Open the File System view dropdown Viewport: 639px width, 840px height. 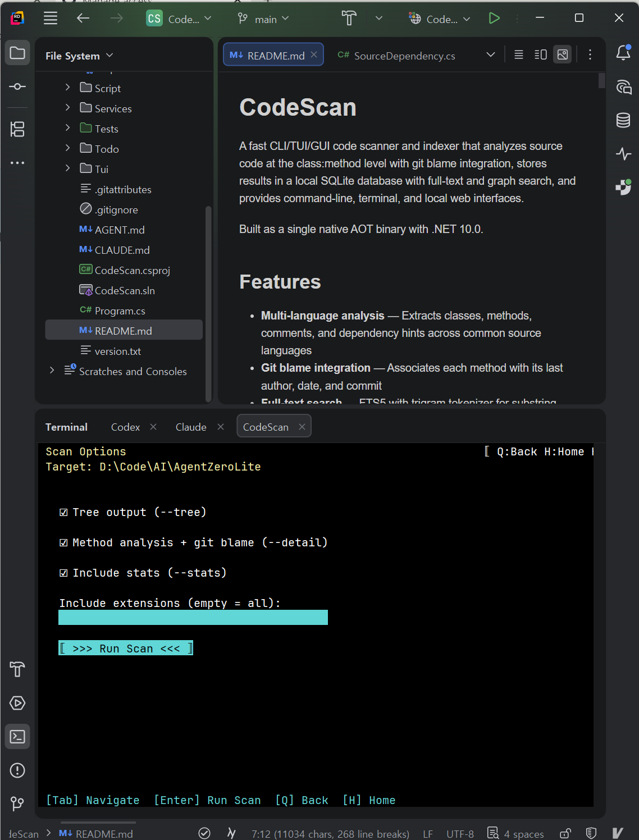[79, 56]
